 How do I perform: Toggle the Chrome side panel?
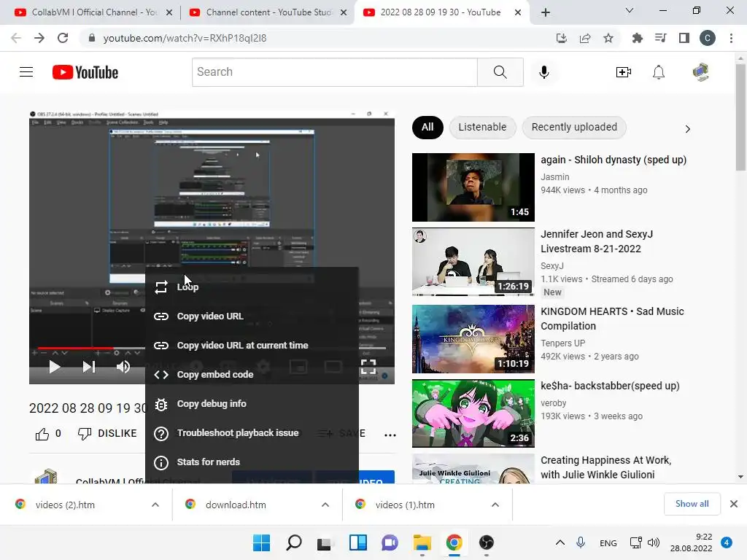684,38
